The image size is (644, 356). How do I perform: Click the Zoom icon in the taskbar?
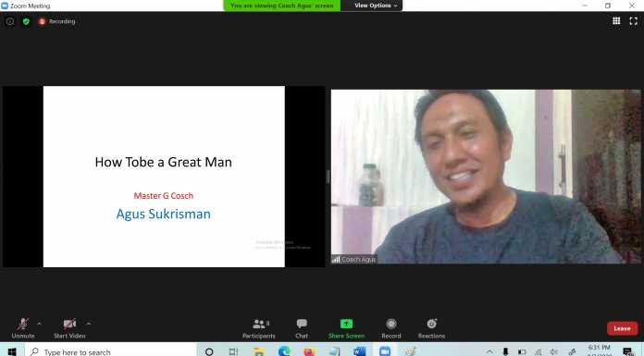click(x=385, y=351)
